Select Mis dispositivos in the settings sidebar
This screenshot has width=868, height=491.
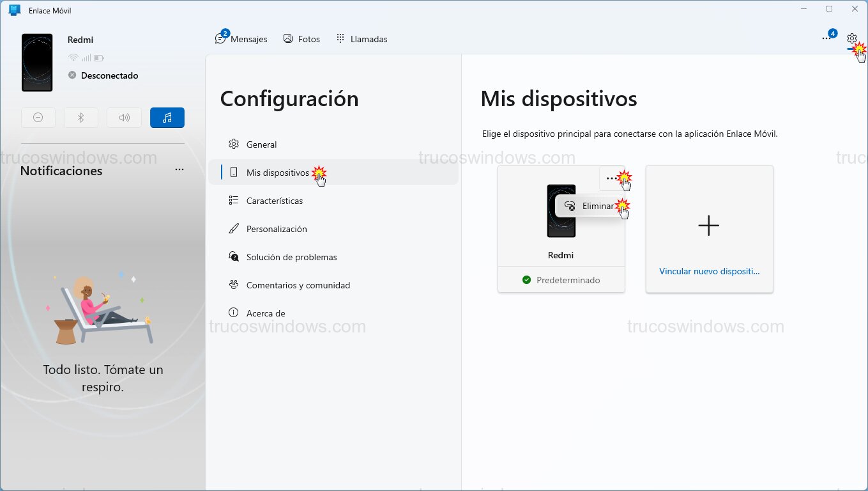277,173
